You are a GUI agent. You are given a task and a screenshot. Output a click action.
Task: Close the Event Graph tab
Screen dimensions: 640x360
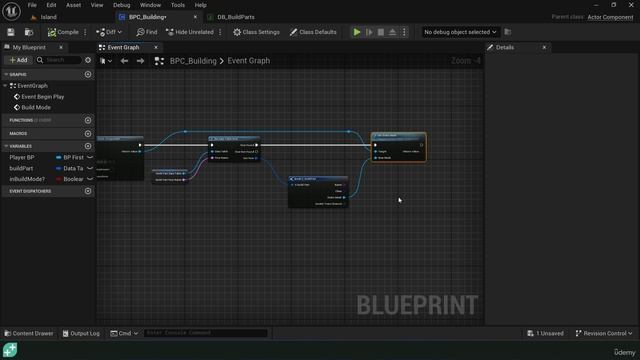156,48
